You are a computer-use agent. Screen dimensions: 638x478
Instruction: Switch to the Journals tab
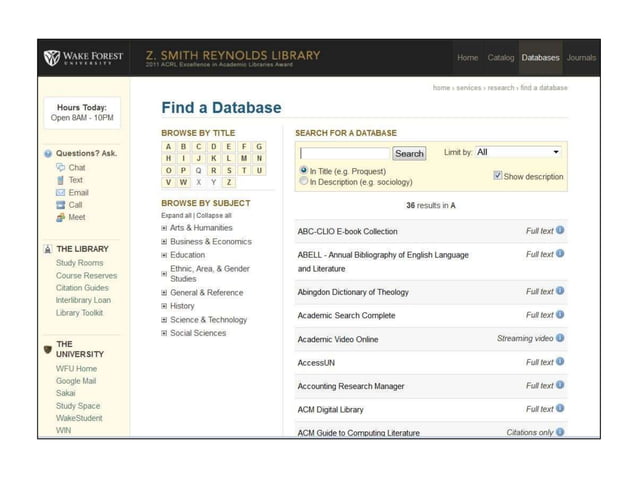[x=581, y=58]
